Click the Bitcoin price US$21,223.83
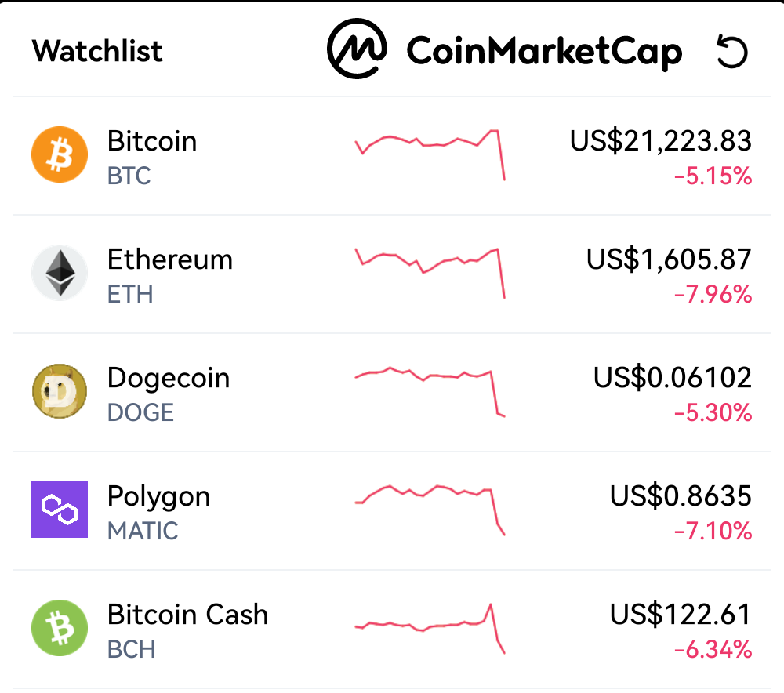 (x=660, y=141)
